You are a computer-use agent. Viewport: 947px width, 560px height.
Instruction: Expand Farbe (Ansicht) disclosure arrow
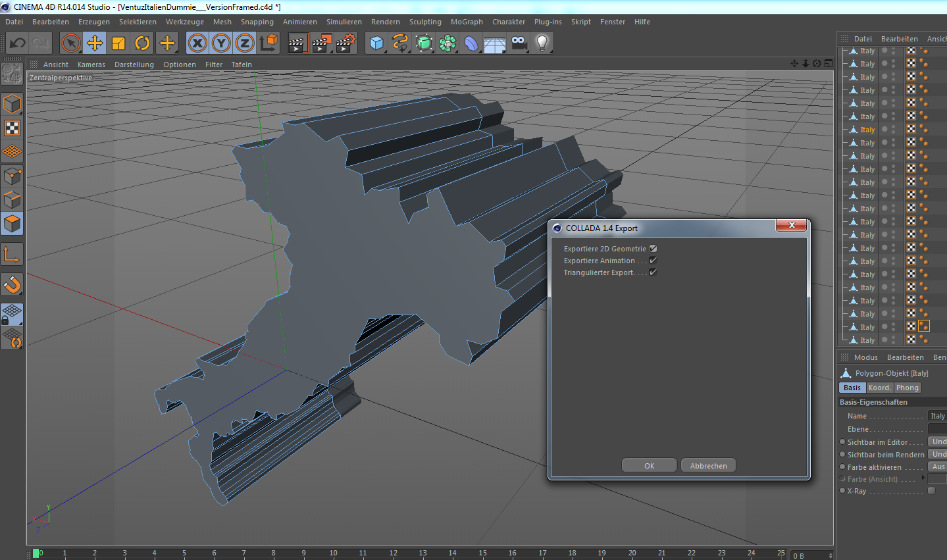(923, 478)
